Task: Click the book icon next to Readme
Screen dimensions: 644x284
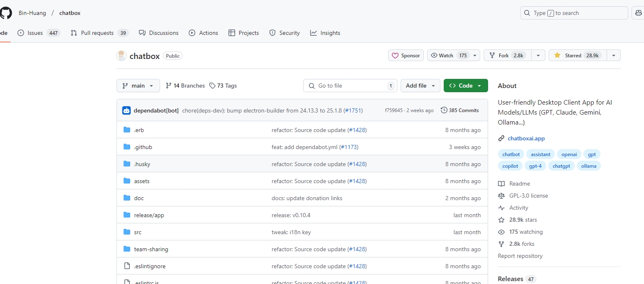Action: pyautogui.click(x=501, y=184)
